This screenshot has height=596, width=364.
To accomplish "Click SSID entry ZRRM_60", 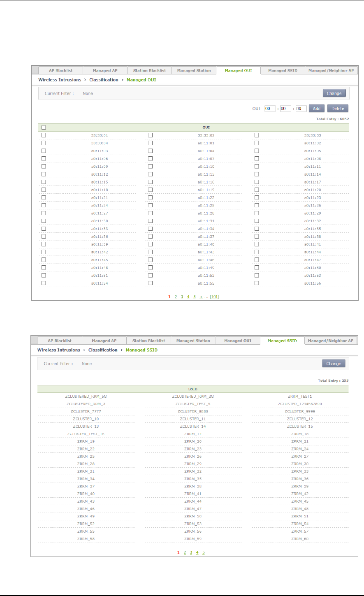I will tap(300, 539).
